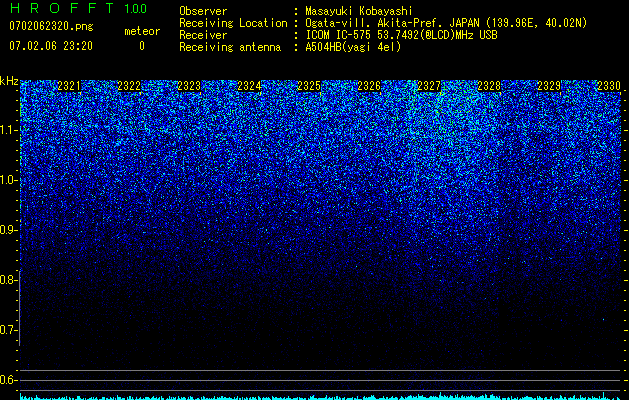
Task: Click the 2327 time marker
Action: pyautogui.click(x=429, y=86)
